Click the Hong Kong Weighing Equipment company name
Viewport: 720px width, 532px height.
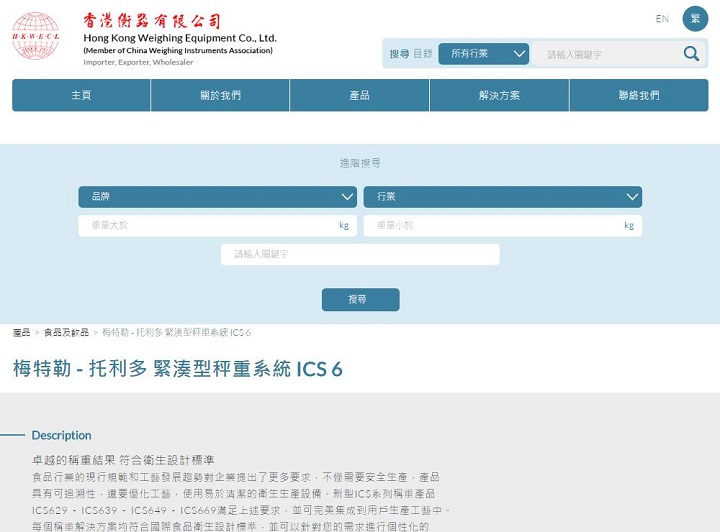click(x=180, y=38)
